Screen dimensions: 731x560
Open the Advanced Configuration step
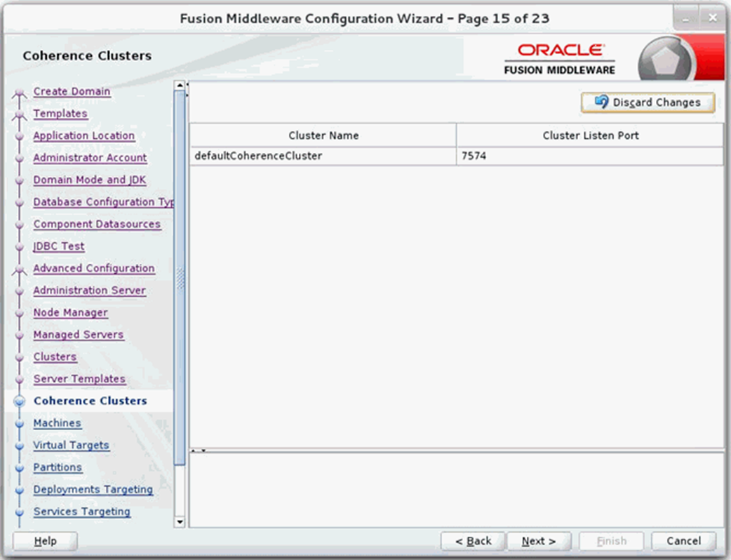[x=94, y=268]
